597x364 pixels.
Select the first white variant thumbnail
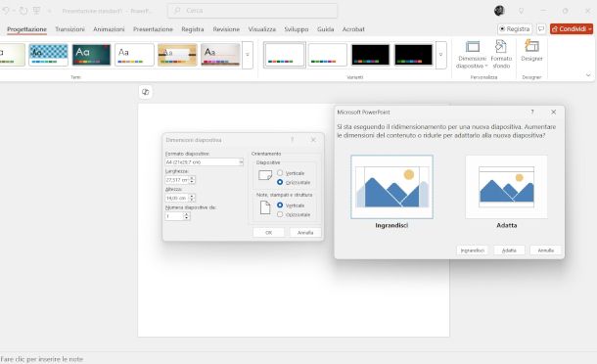click(x=285, y=55)
